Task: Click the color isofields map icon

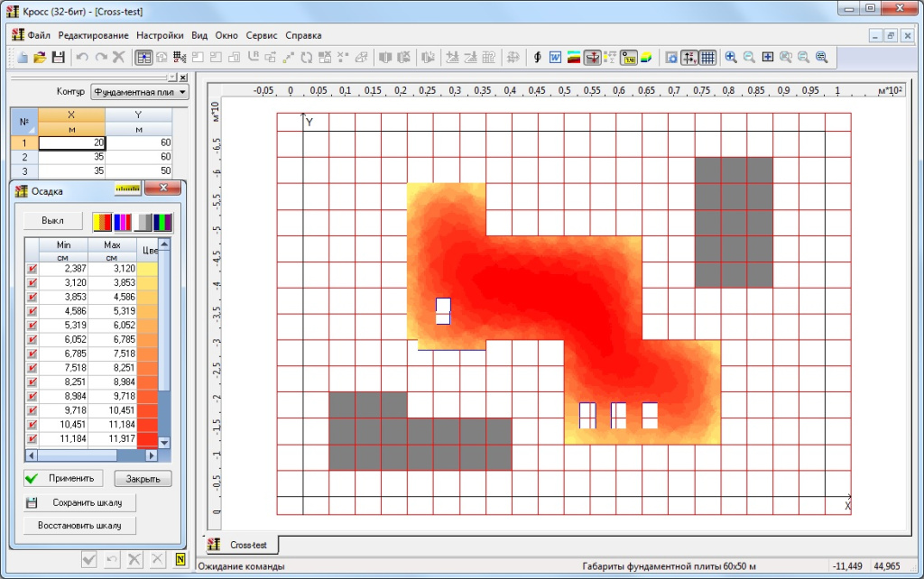Action: [x=574, y=57]
